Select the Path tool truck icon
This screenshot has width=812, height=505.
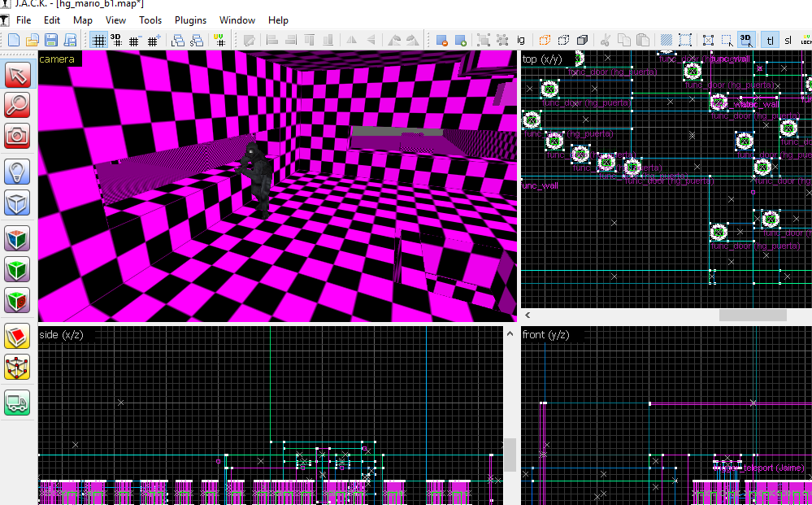point(17,402)
